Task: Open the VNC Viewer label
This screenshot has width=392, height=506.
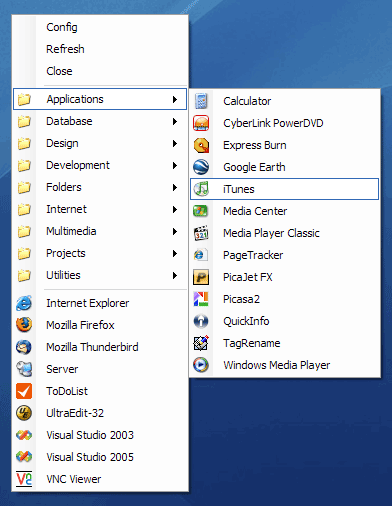Action: click(x=73, y=479)
